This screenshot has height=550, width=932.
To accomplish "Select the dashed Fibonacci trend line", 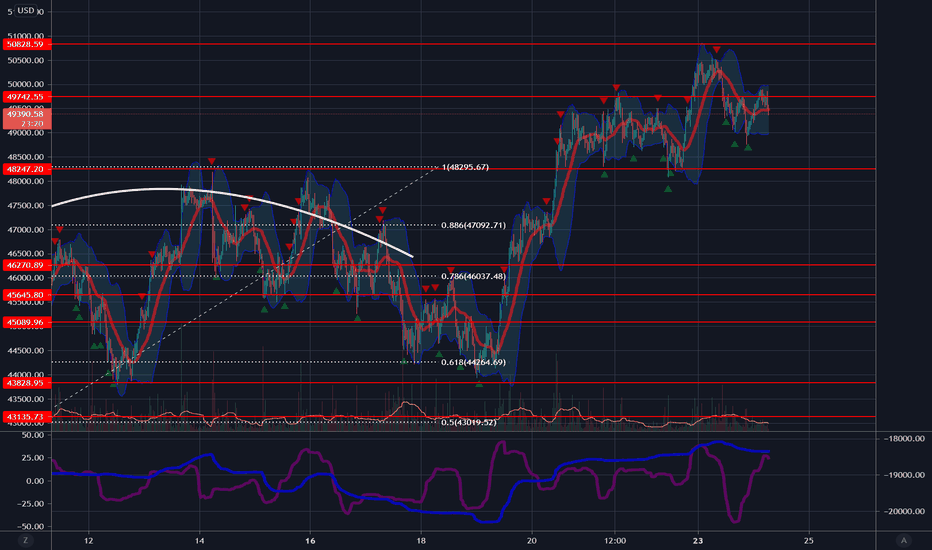I will 247,287.
